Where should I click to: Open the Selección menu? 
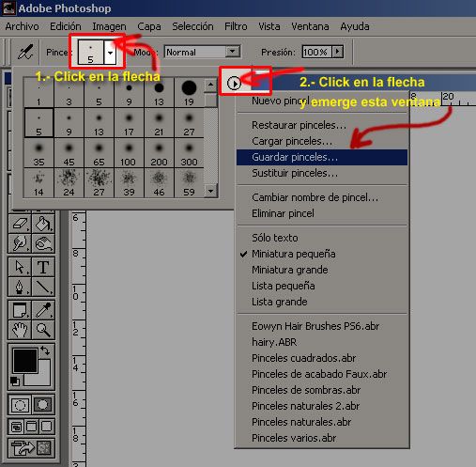pyautogui.click(x=192, y=26)
